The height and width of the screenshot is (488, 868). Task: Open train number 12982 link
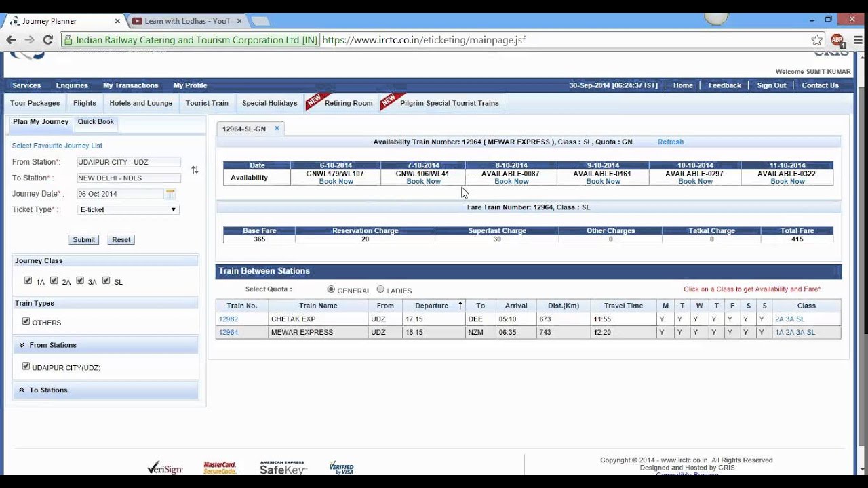coord(229,319)
